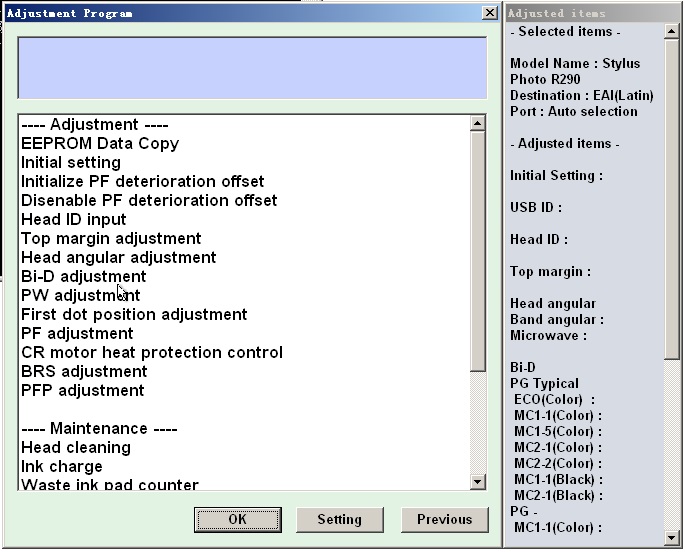Select Head cleaning maintenance item
Image resolution: width=685 pixels, height=552 pixels.
pyautogui.click(x=76, y=447)
